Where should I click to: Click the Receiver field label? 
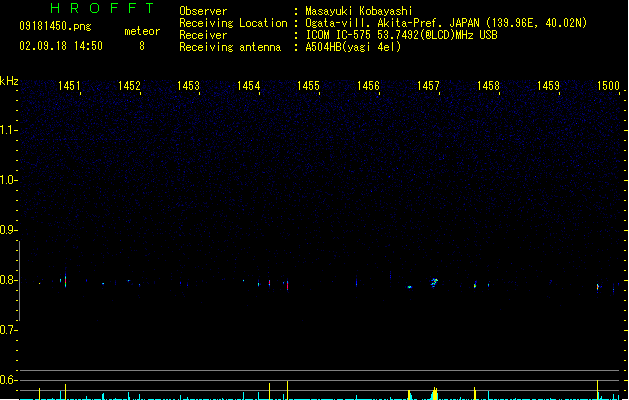203,35
